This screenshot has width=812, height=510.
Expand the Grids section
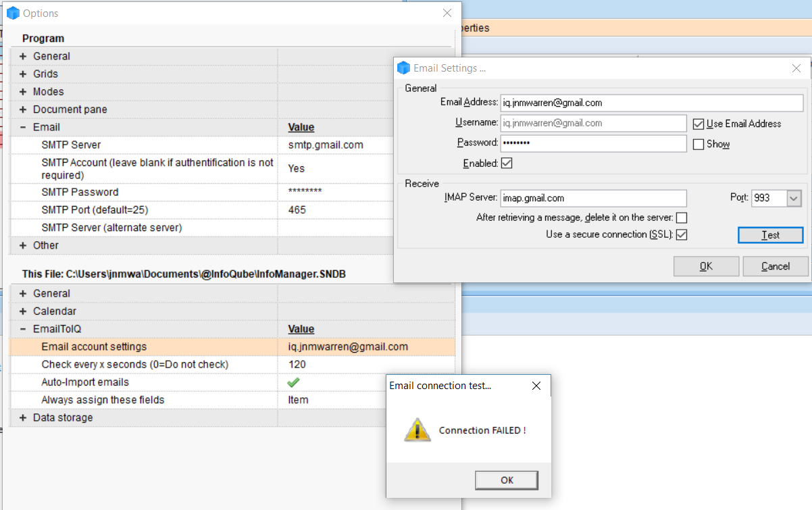[23, 74]
